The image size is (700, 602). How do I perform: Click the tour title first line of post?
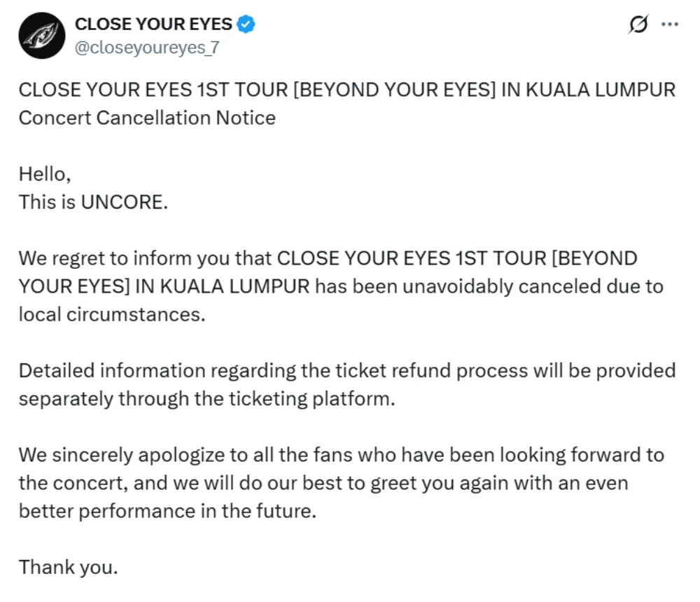[x=346, y=90]
